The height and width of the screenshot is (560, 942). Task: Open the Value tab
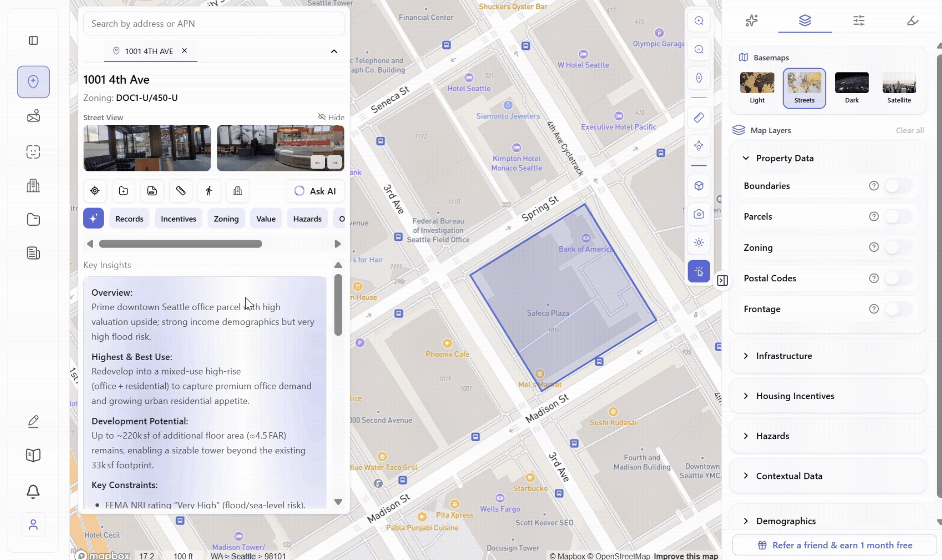(266, 219)
